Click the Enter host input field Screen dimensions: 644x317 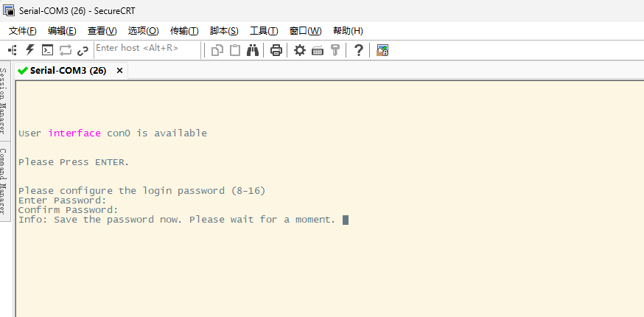click(x=147, y=48)
